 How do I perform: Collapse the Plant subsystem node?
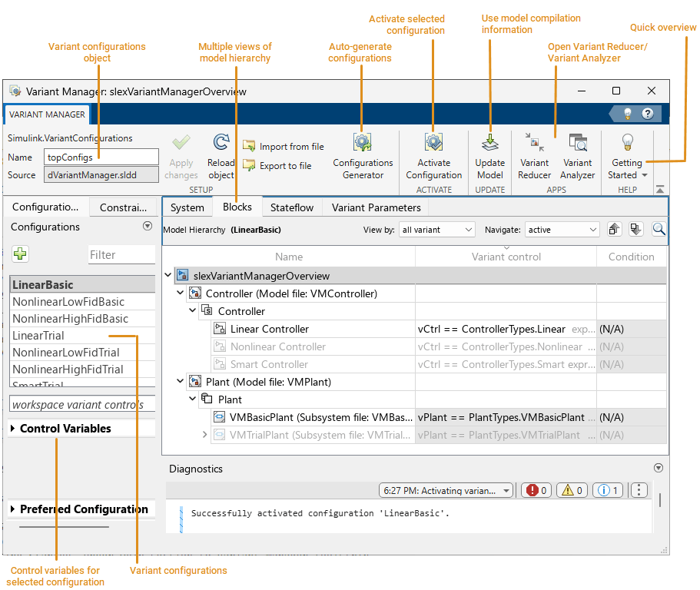(192, 399)
